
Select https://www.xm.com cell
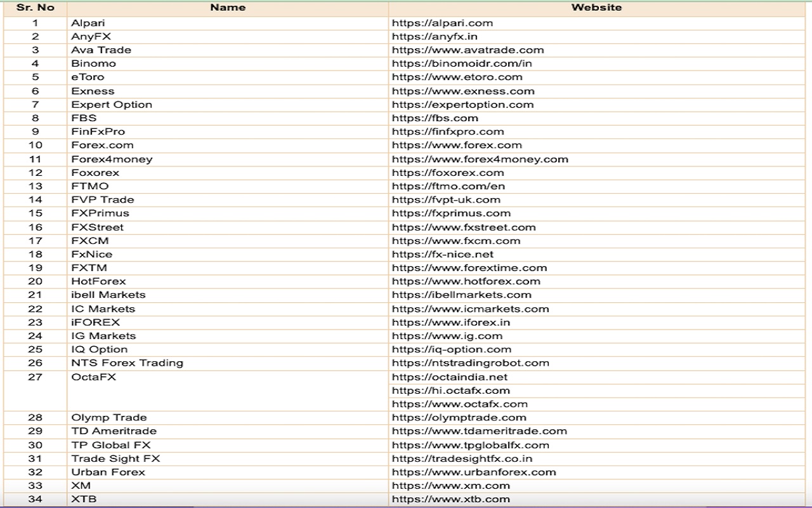coord(596,485)
